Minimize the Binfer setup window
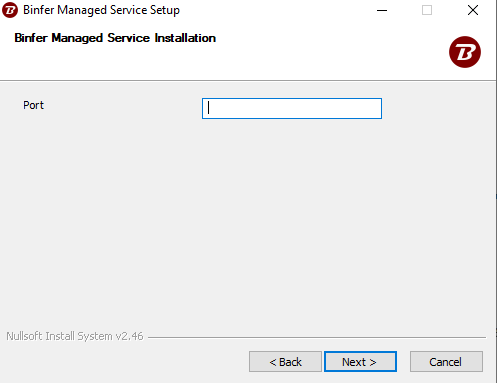The height and width of the screenshot is (383, 497). 382,10
